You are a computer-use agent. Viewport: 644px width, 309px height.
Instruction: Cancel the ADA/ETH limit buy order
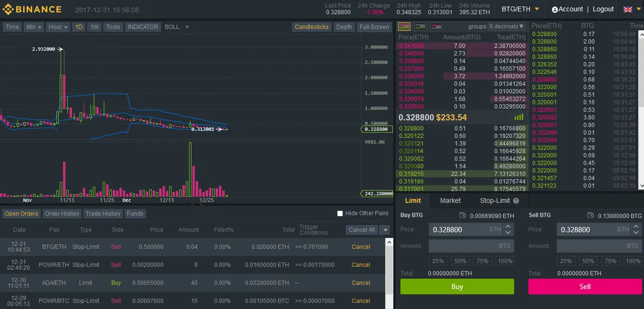361,283
